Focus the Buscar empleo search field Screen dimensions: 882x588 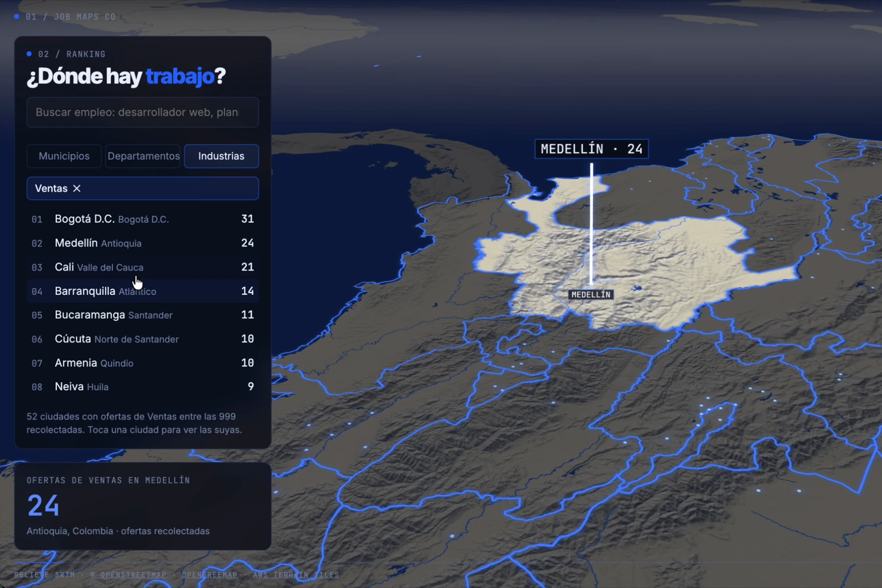(143, 112)
